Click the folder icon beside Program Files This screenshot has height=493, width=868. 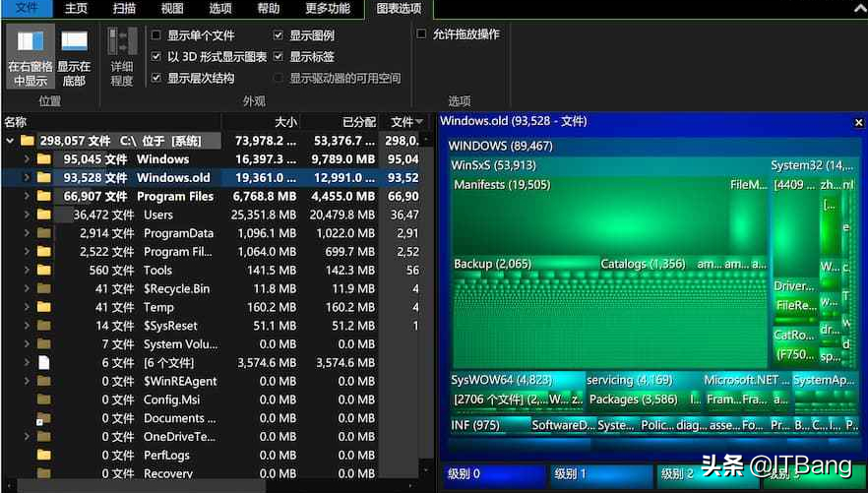(x=43, y=197)
